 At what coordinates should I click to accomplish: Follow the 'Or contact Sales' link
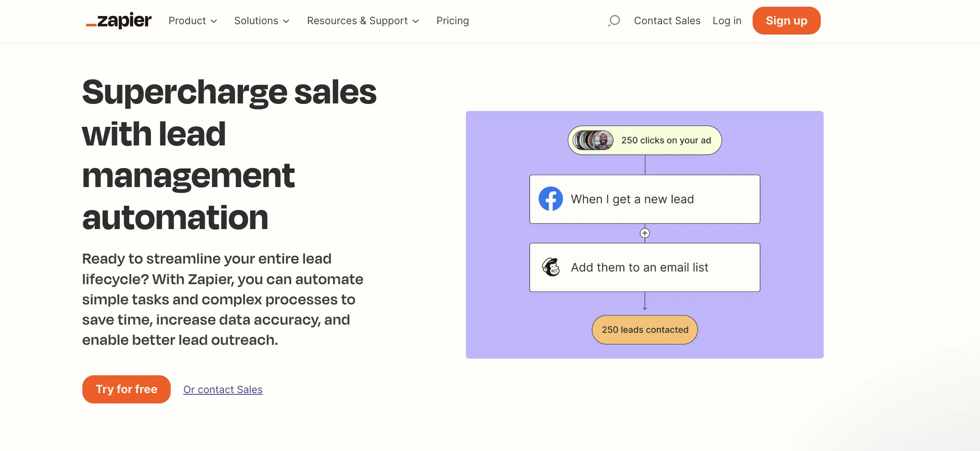[223, 390]
